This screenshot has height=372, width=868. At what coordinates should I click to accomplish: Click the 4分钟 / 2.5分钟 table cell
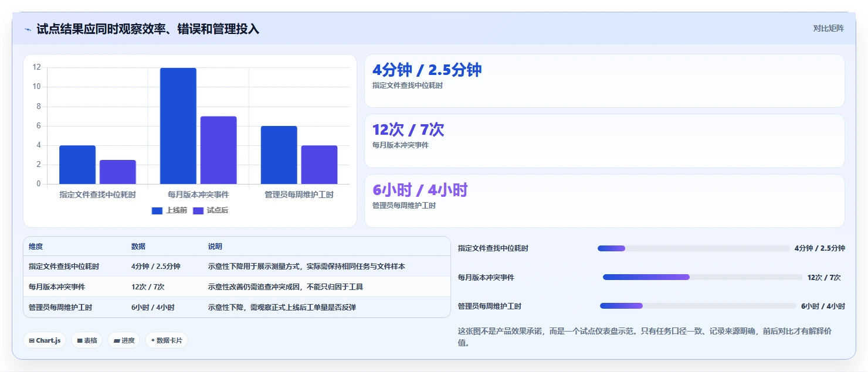[156, 267]
